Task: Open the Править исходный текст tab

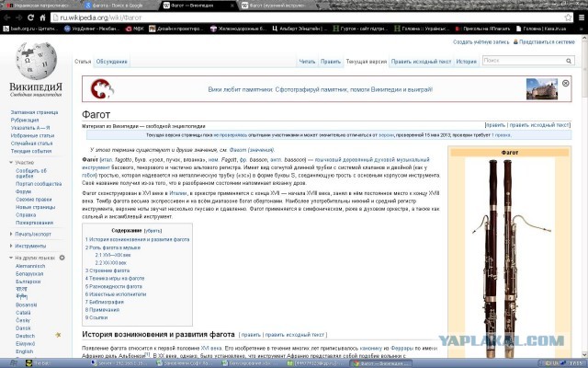Action: click(421, 62)
